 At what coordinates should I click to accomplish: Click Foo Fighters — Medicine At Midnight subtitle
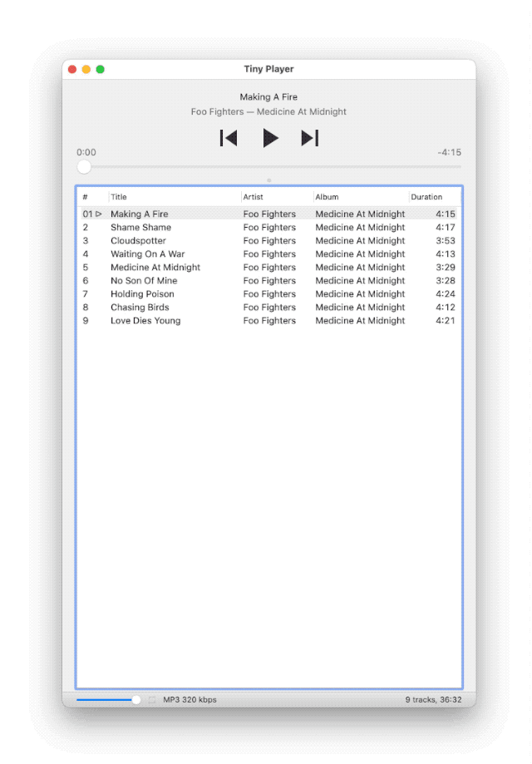click(x=268, y=111)
